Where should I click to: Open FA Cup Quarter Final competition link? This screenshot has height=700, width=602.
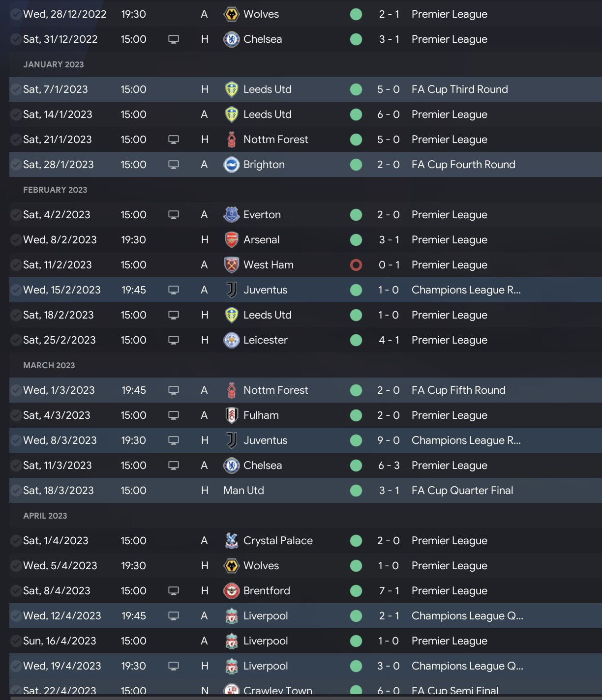point(462,491)
